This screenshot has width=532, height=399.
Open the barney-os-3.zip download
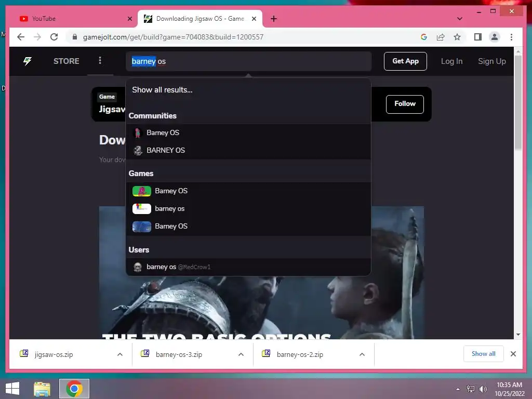(179, 354)
